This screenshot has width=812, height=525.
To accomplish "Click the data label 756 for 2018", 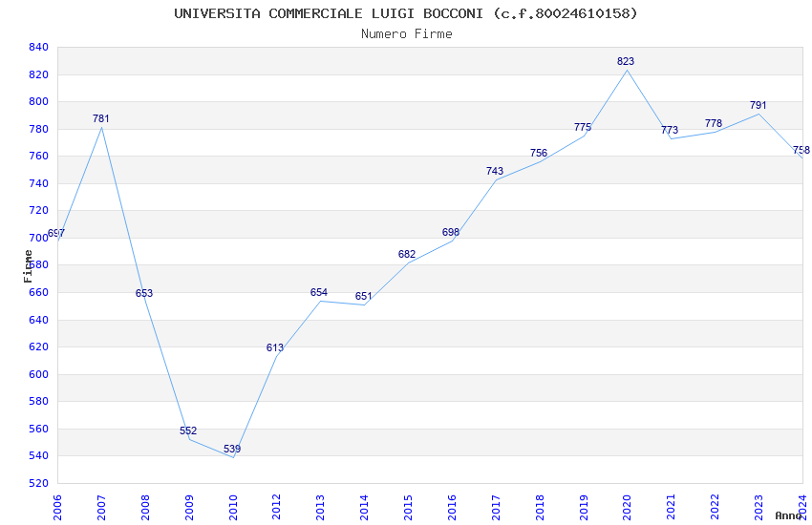I will [539, 153].
